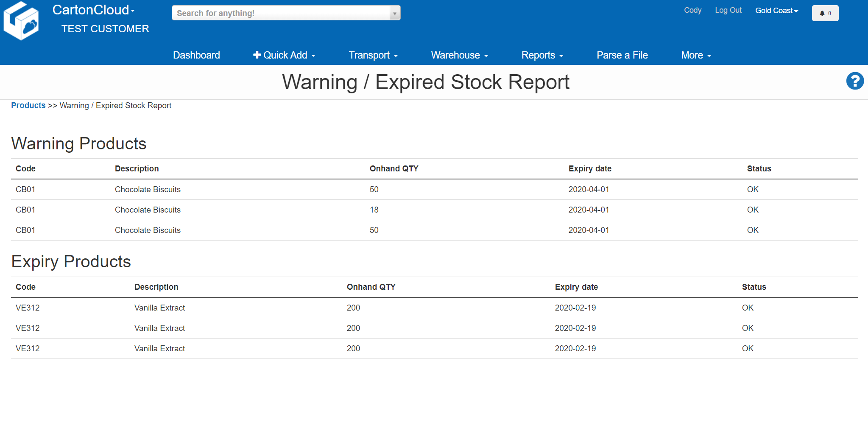This screenshot has width=868, height=448.
Task: Navigate to Parse a File
Action: coord(622,55)
